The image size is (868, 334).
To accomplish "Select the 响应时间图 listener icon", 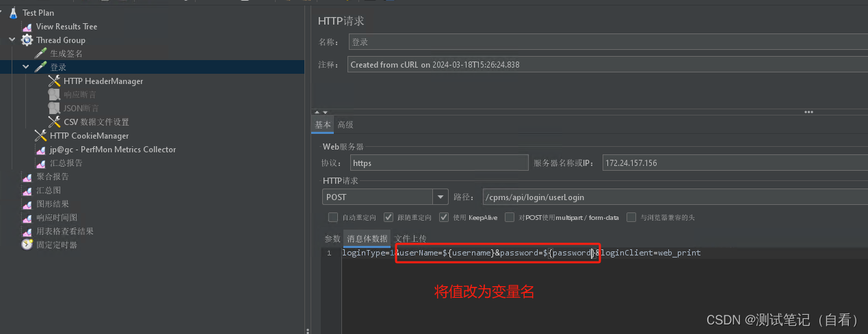I will [27, 218].
